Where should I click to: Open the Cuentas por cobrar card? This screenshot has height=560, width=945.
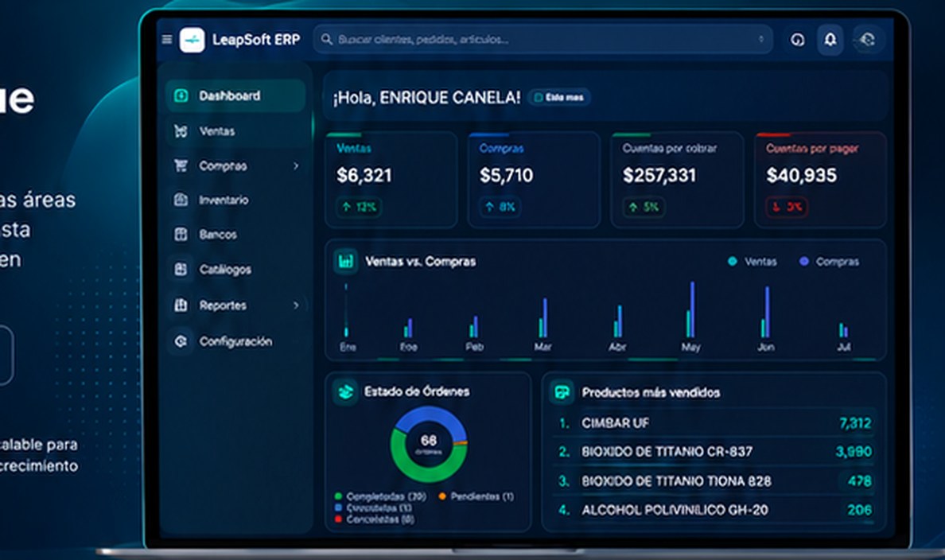click(x=677, y=180)
